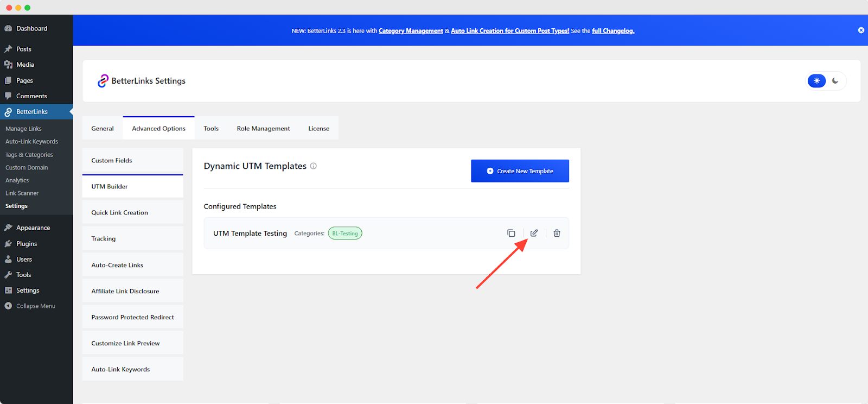Switch to the General tab
Viewport: 868px width, 404px height.
pyautogui.click(x=103, y=129)
